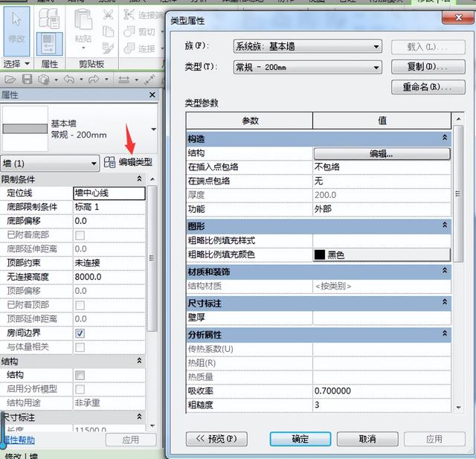Click the 取消 cancel button
476x459 pixels.
tap(367, 439)
